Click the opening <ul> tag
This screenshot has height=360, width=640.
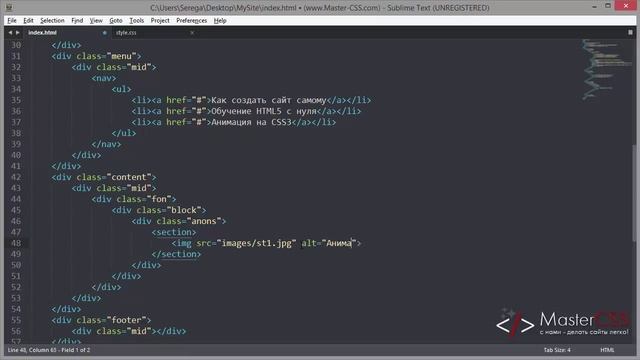tap(121, 89)
